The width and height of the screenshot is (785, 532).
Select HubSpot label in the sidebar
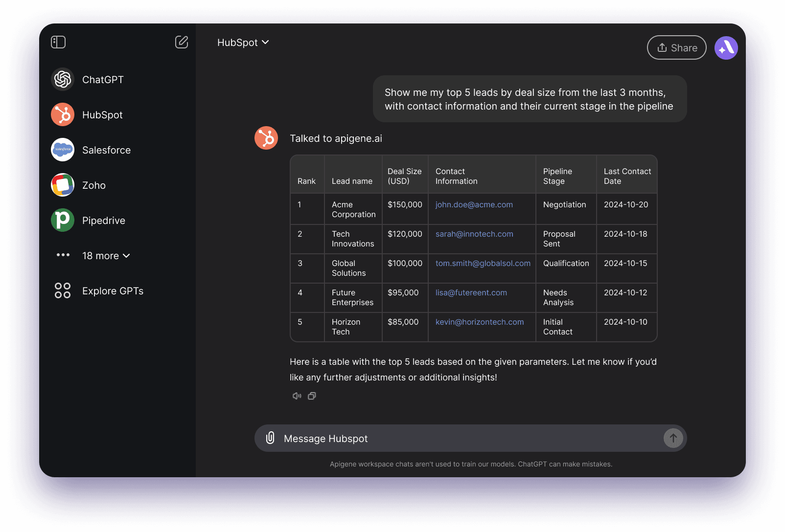[102, 115]
